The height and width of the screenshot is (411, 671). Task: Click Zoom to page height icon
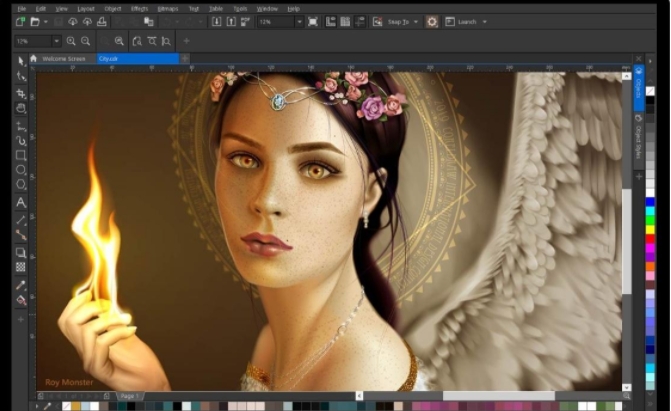click(x=166, y=41)
